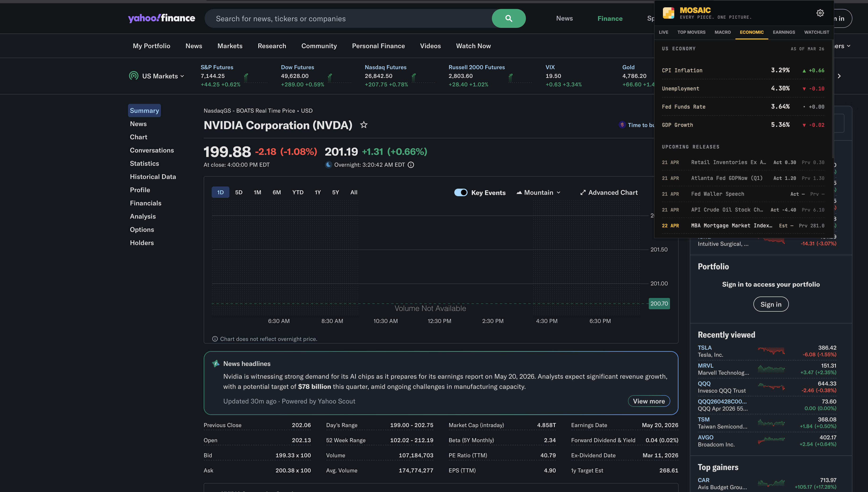
Task: Click the Mosaic logo icon
Action: [669, 13]
